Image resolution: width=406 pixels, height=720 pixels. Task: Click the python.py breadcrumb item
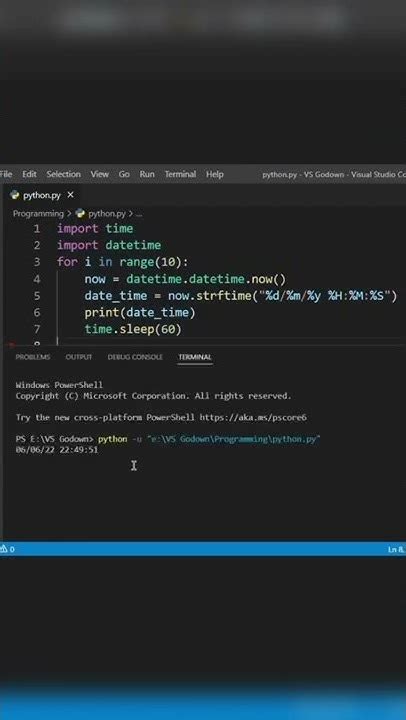click(x=107, y=214)
